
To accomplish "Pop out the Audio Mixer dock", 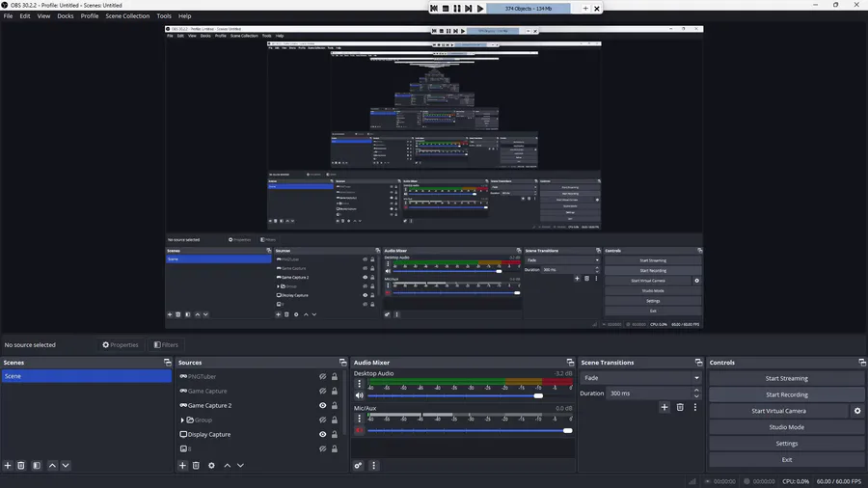I will [x=570, y=363].
